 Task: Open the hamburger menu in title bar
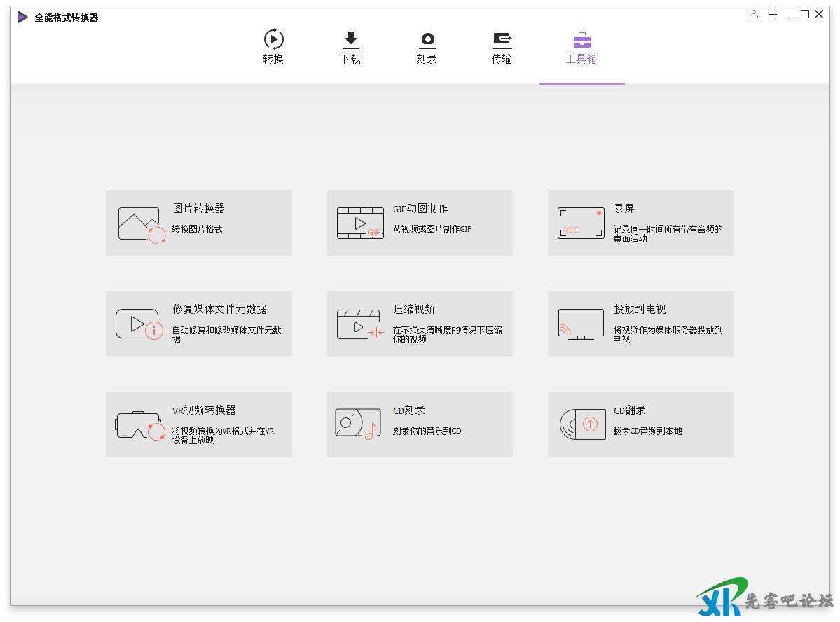click(x=773, y=15)
